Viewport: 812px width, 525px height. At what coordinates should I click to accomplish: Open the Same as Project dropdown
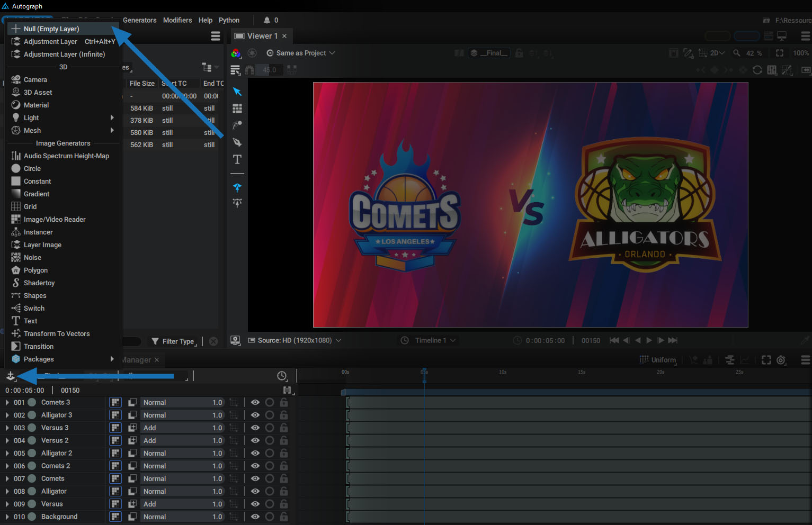[301, 53]
